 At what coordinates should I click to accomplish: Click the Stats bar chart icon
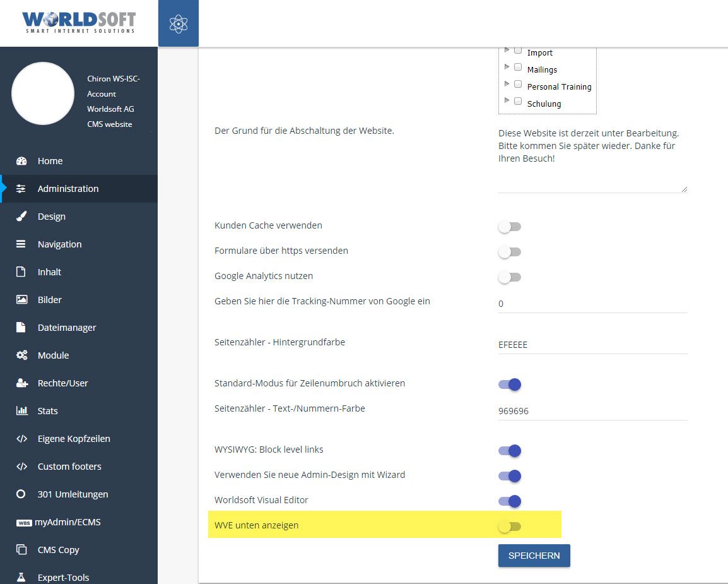(x=21, y=411)
